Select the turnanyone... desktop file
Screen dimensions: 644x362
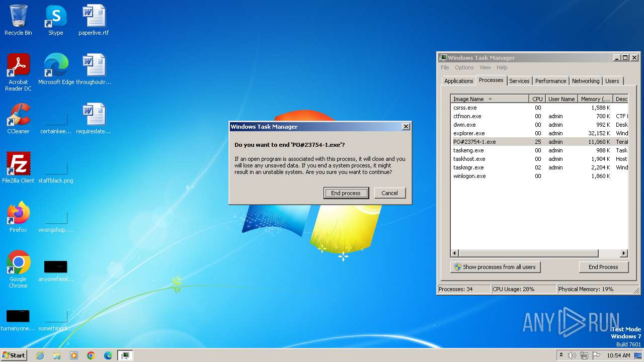18,320
